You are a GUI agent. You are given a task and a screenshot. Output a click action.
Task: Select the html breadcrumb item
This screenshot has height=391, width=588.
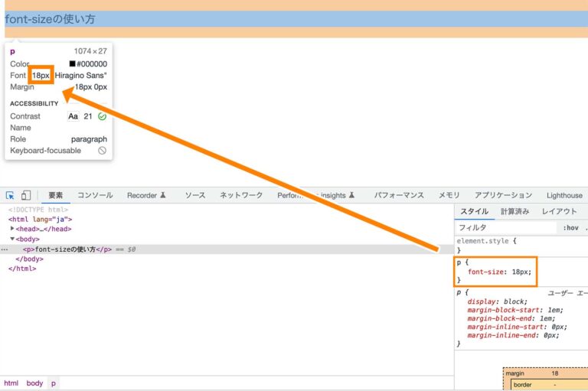click(11, 383)
